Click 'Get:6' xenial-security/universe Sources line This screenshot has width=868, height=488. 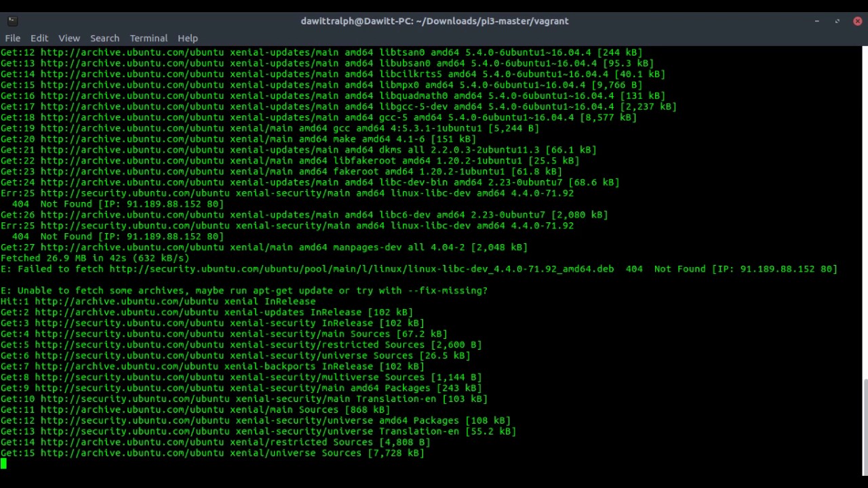[235, 356]
